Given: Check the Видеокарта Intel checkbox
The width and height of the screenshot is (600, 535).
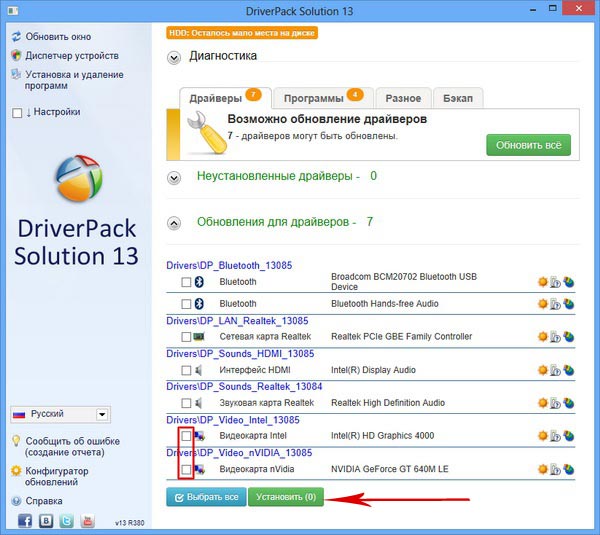Looking at the screenshot, I should pyautogui.click(x=186, y=436).
